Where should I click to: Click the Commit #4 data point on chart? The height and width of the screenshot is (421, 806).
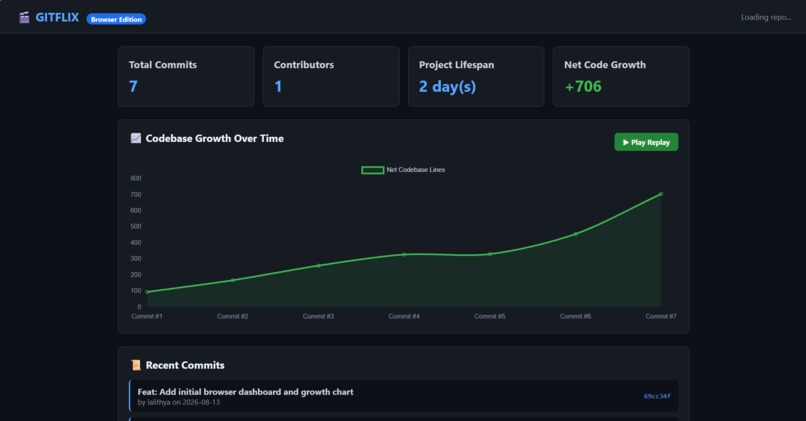point(404,254)
